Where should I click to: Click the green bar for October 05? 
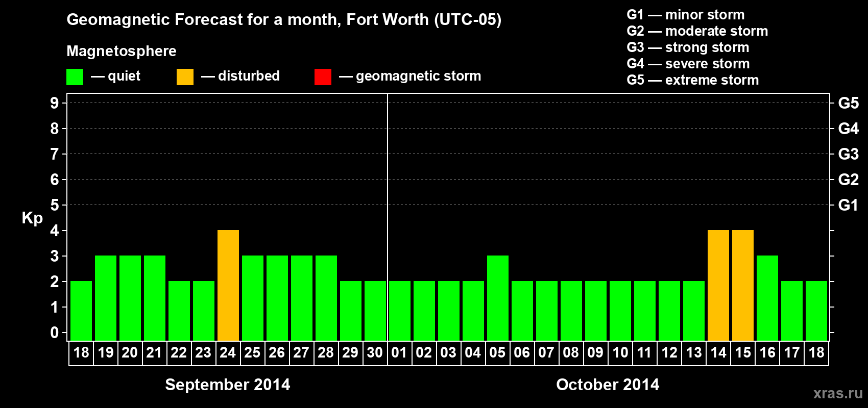[x=498, y=298]
